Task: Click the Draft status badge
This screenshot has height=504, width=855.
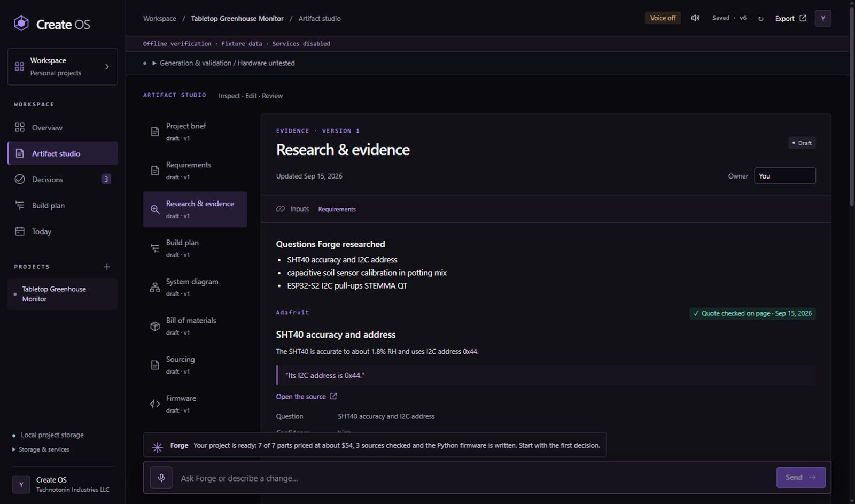Action: (x=802, y=143)
